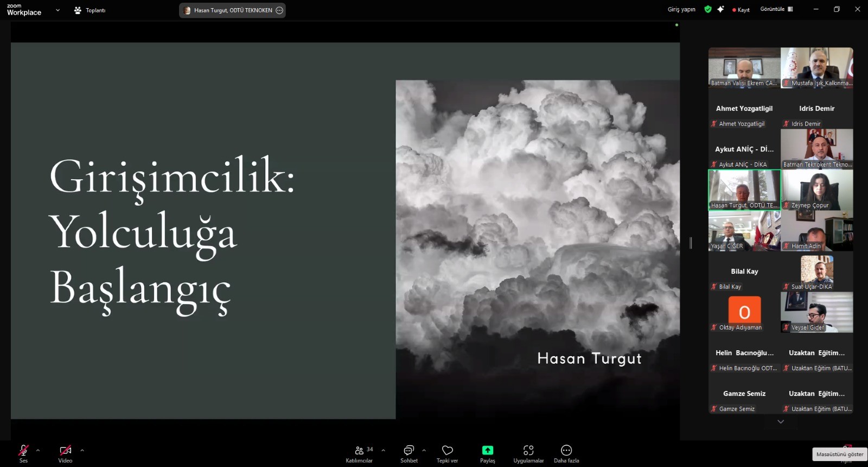Open the Zoom Workplace dropdown chevron
The image size is (868, 467).
point(58,10)
